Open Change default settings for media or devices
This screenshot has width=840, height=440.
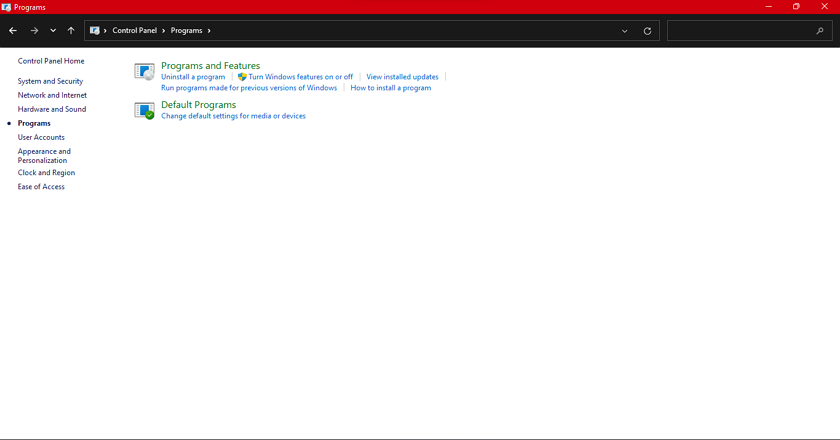[x=234, y=116]
